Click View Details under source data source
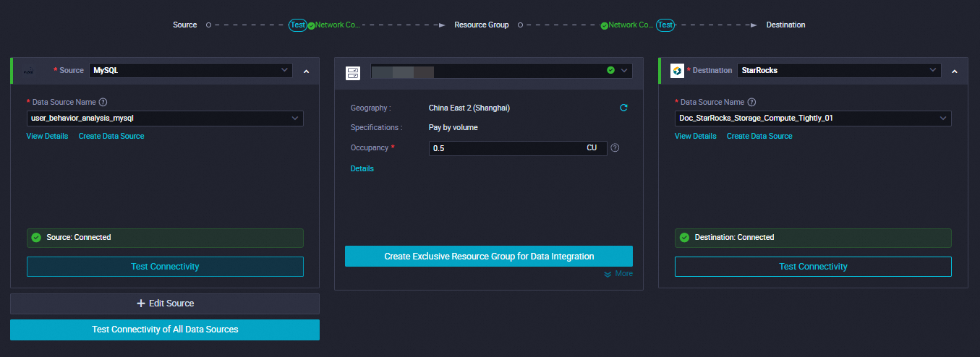The width and height of the screenshot is (980, 357). 47,136
